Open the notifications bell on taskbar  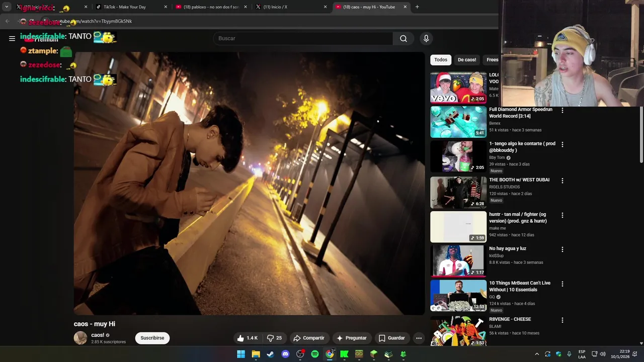[x=635, y=354]
